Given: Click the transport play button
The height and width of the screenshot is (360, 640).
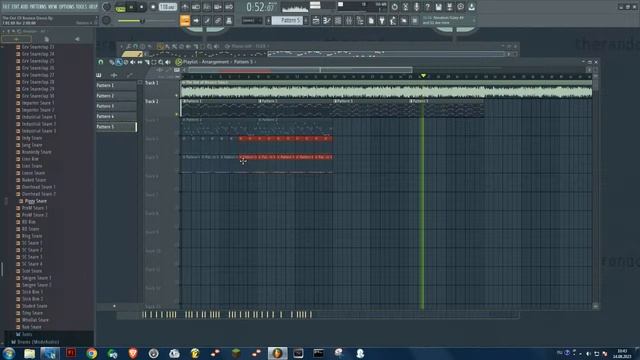Looking at the screenshot, I should pyautogui.click(x=131, y=7).
